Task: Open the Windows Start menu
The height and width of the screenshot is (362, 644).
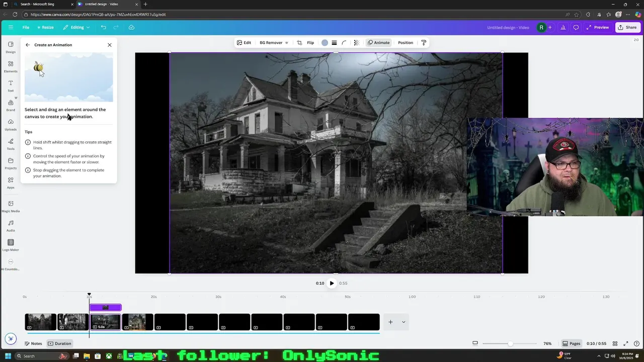Action: point(8,356)
